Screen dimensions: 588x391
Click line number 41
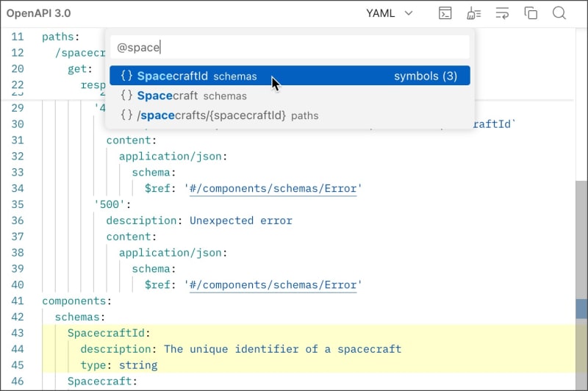coord(17,301)
